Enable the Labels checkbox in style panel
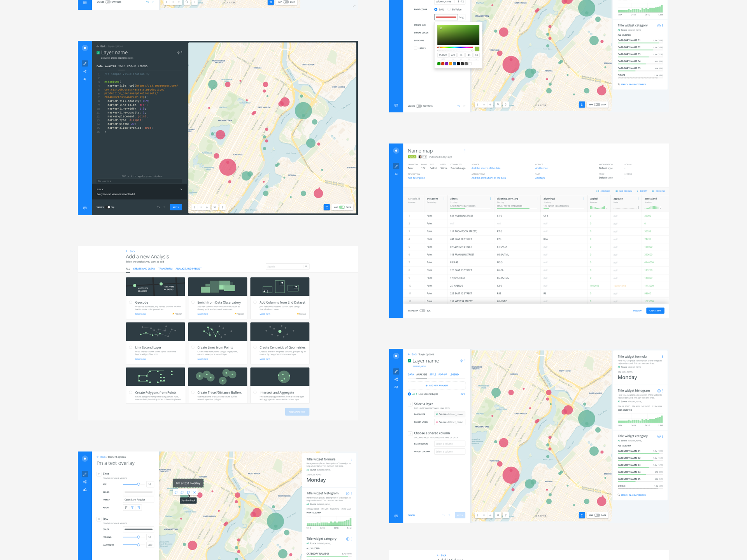The image size is (747, 560). point(416,48)
